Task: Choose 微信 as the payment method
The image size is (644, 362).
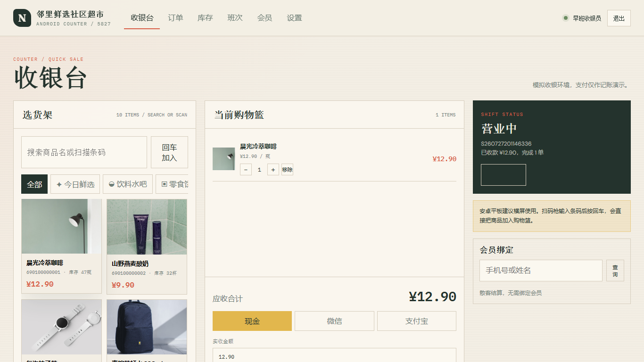Action: (x=334, y=321)
